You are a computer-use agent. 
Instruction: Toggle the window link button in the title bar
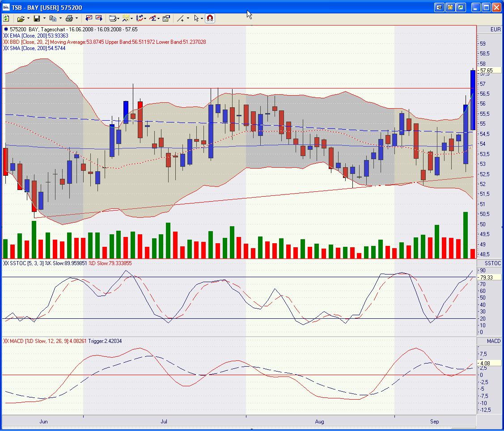click(x=439, y=7)
